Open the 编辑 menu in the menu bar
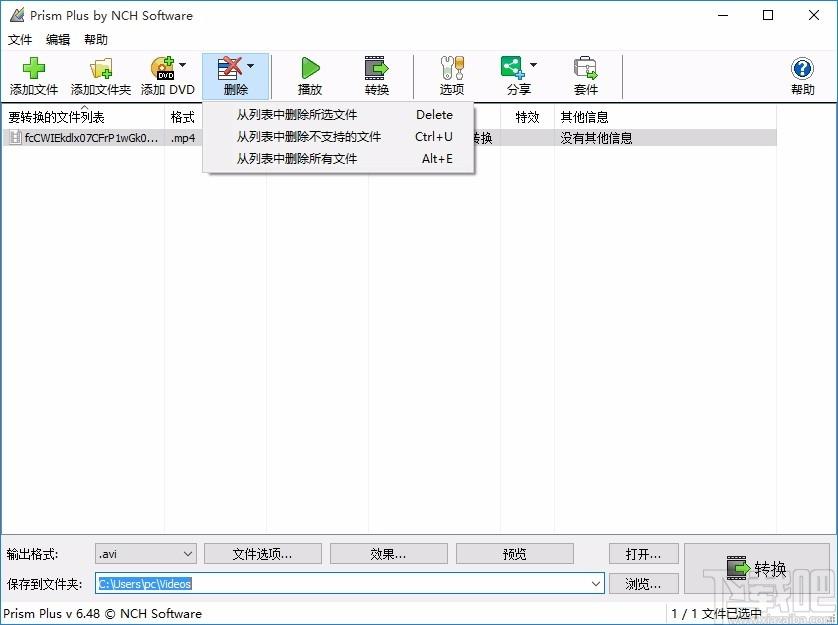The image size is (838, 625). [58, 40]
